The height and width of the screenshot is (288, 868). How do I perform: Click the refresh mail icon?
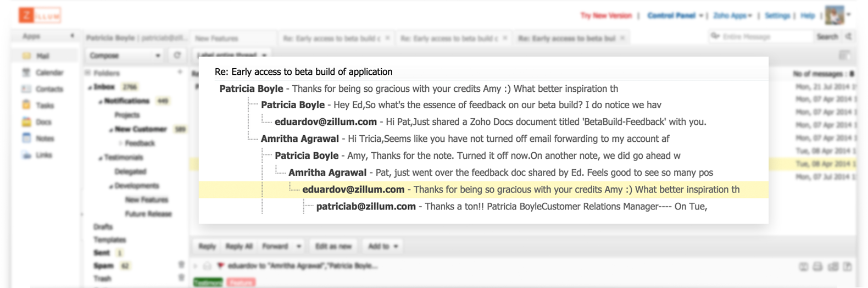point(177,56)
